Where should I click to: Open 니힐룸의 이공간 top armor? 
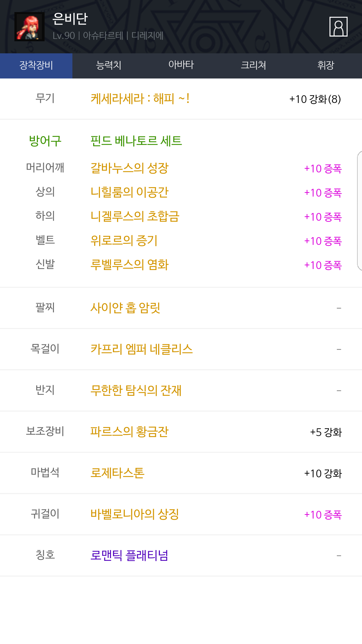pyautogui.click(x=129, y=193)
